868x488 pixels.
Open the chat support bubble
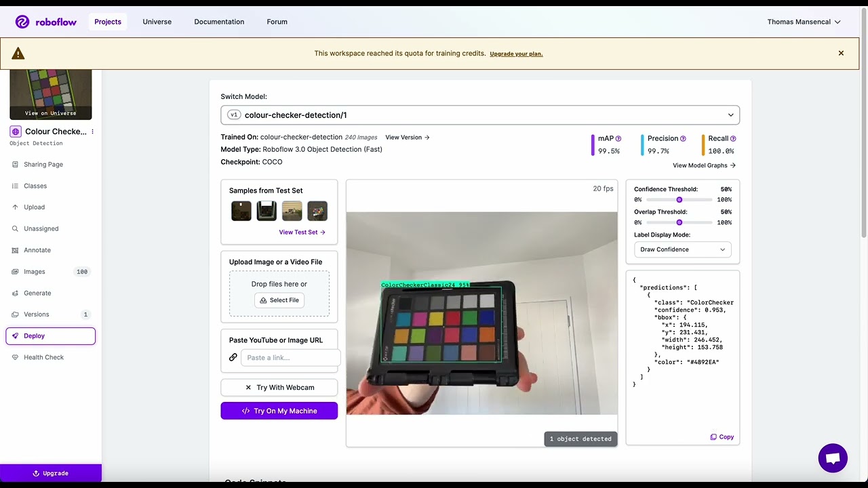point(833,458)
